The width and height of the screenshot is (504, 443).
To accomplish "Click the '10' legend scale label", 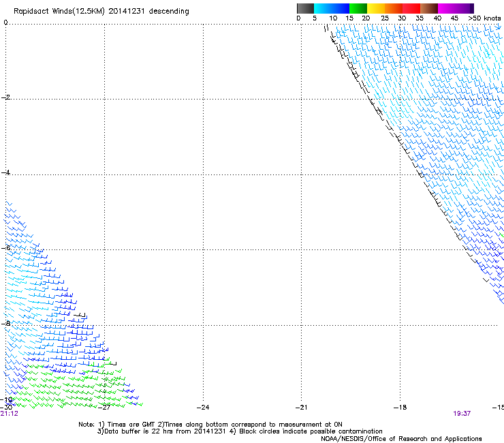I will tap(333, 18).
